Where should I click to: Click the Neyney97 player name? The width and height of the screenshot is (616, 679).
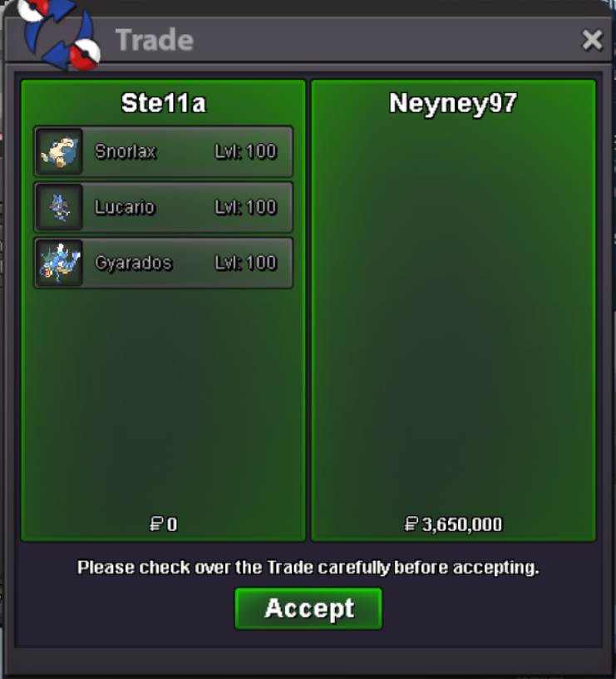coord(453,103)
